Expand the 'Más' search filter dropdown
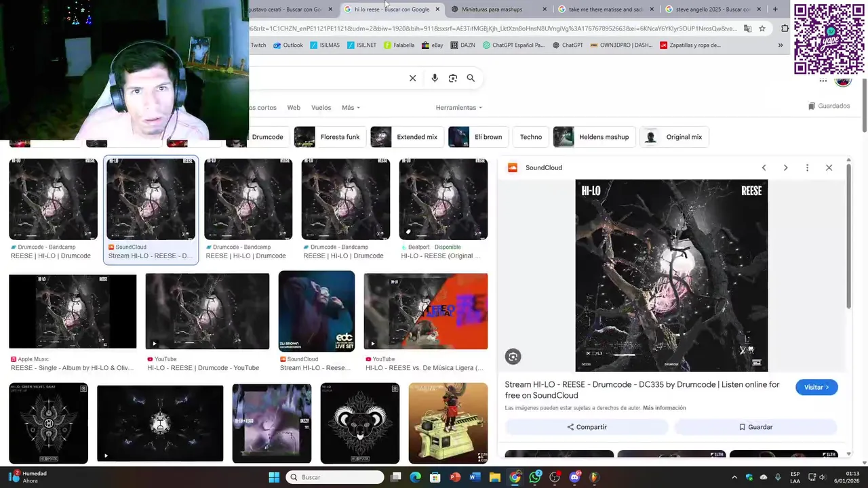This screenshot has width=868, height=488. [351, 108]
